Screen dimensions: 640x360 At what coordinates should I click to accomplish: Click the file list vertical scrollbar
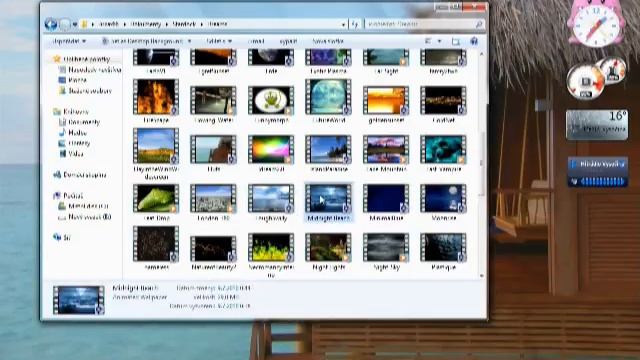(482, 163)
